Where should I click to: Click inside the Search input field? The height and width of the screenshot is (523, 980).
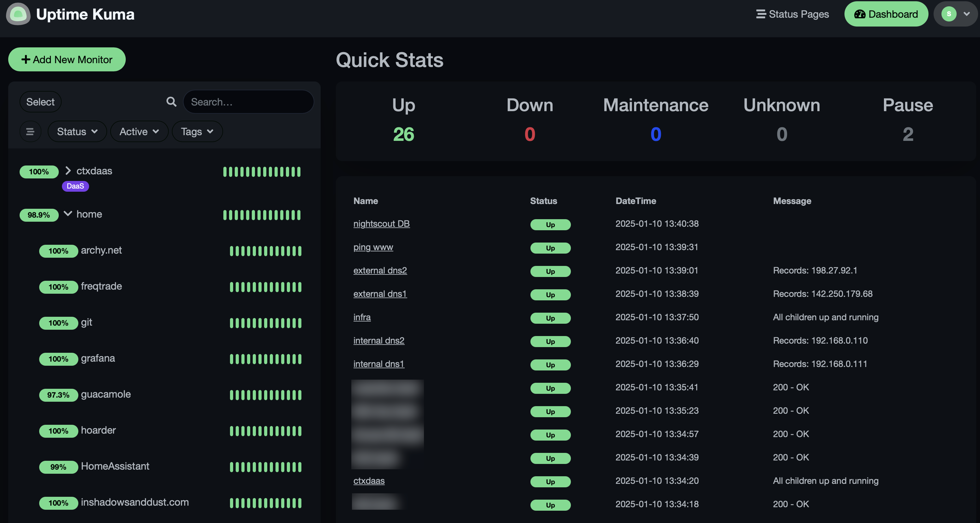[x=248, y=102]
